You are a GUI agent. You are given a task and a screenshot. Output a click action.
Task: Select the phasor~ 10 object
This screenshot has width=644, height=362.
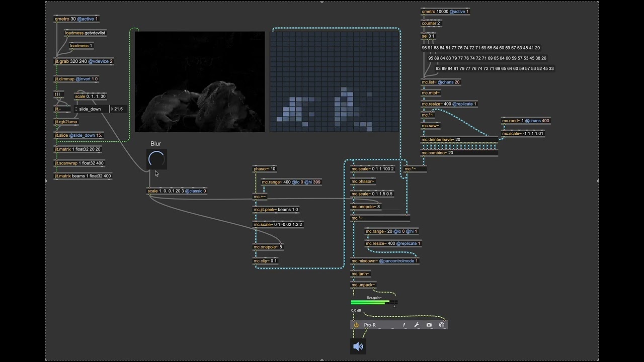265,169
